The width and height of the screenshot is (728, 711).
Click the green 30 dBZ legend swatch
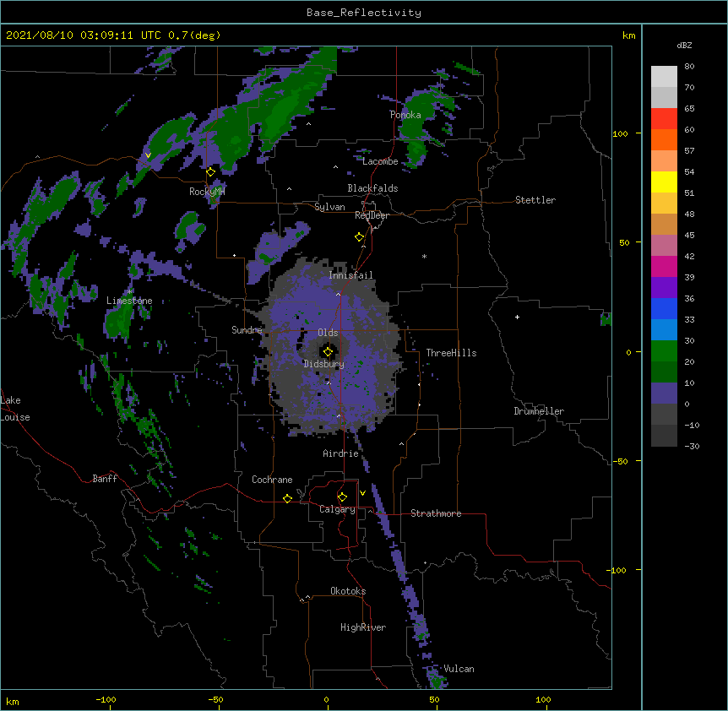click(x=664, y=351)
